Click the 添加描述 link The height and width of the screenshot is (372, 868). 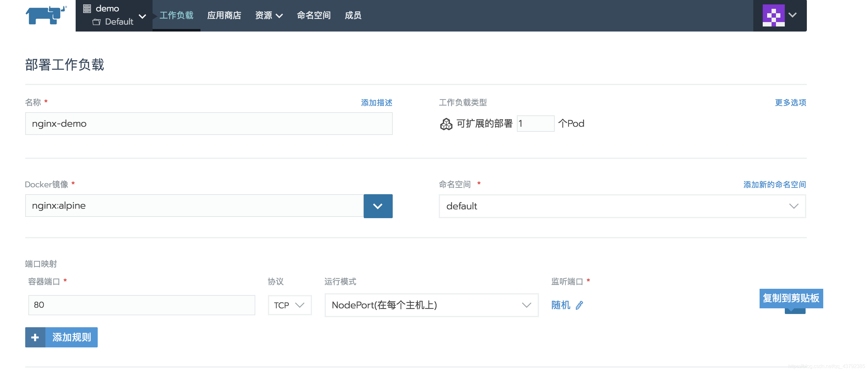point(376,102)
